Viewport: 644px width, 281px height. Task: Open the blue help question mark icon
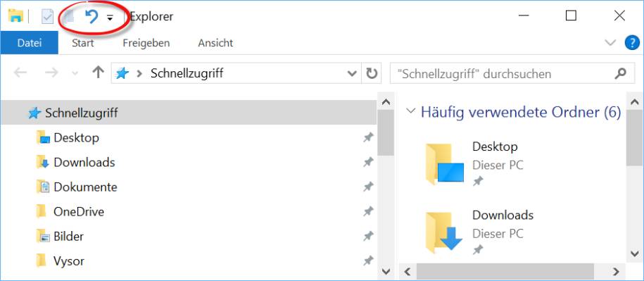(x=632, y=43)
